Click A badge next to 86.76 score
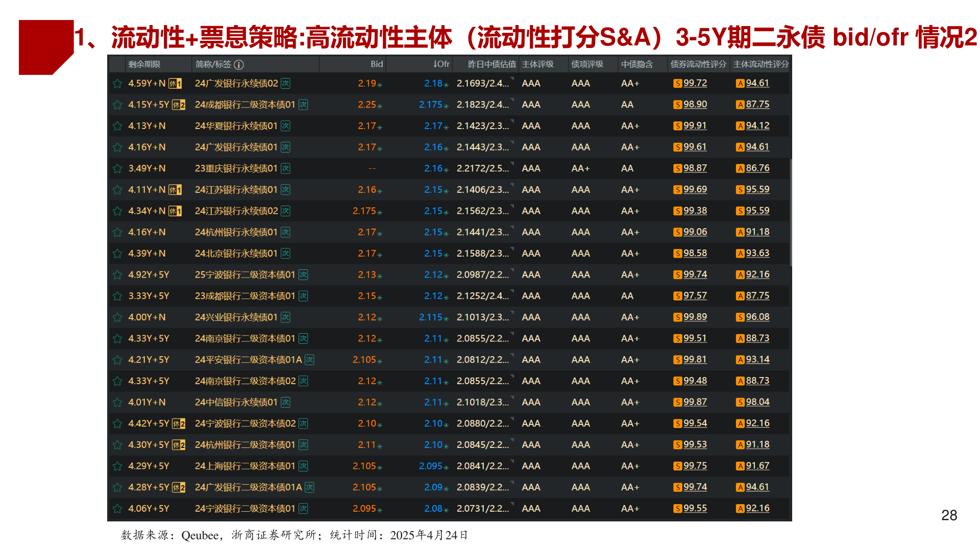The width and height of the screenshot is (980, 551). [740, 168]
